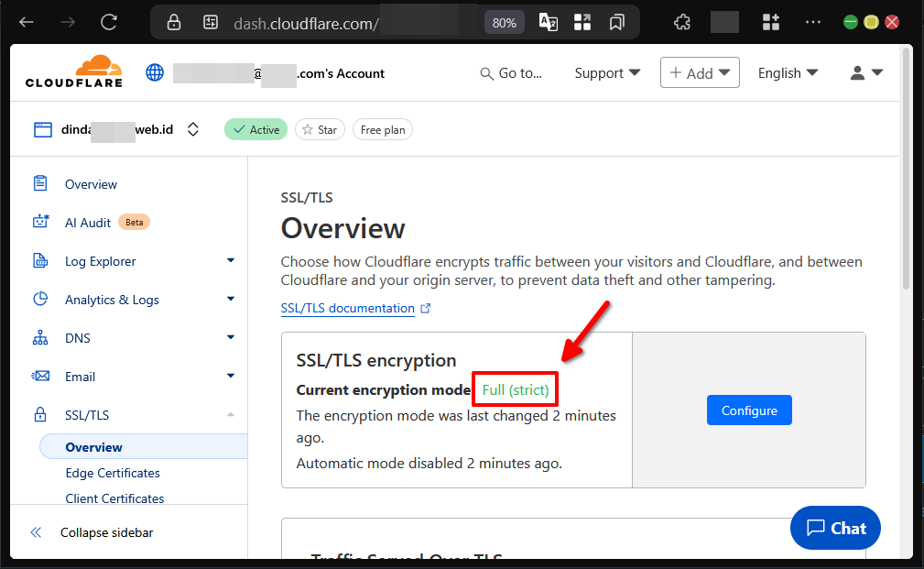Screen dimensions: 924x569
Task: Open Client Certificates subpage
Action: coord(114,498)
